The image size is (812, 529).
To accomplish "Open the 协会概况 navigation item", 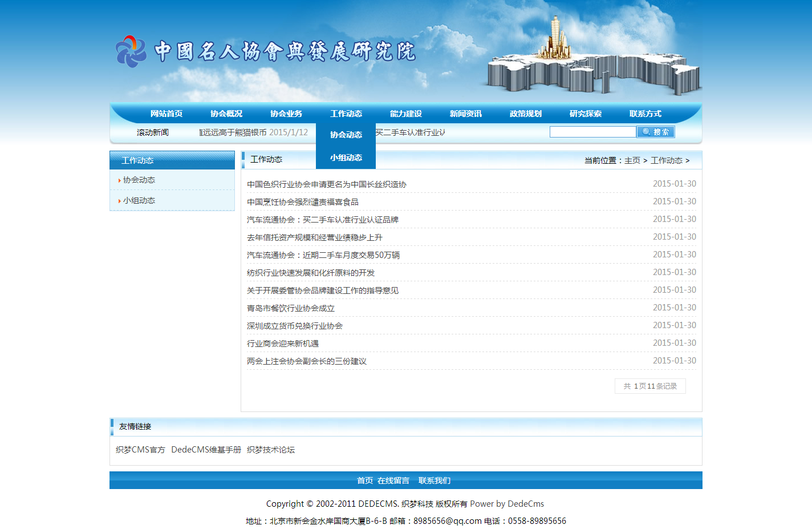I will (226, 114).
